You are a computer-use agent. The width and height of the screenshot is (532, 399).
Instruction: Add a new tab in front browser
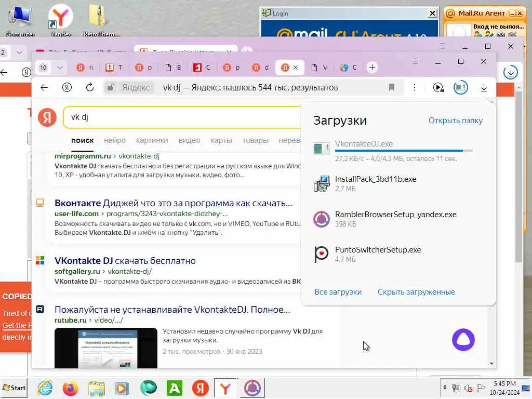click(372, 68)
